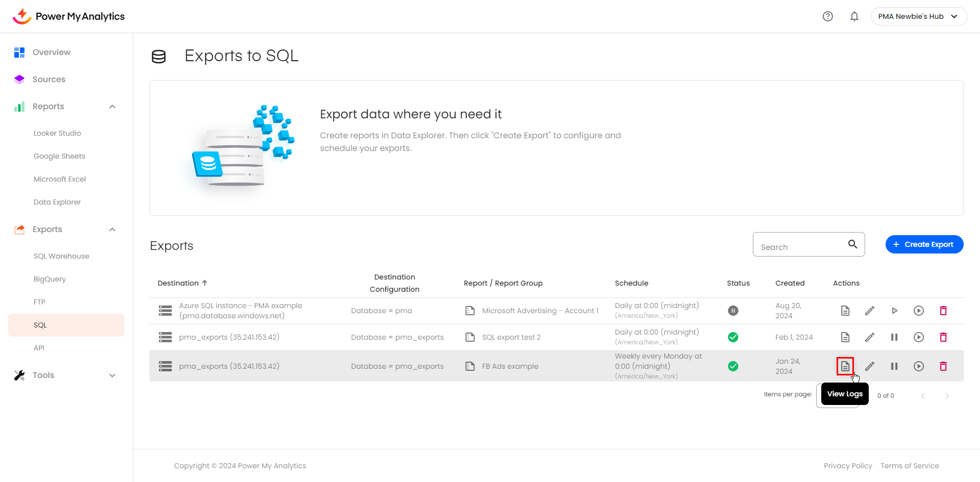The width and height of the screenshot is (980, 482).
Task: Click the search magnifier icon
Action: [852, 244]
